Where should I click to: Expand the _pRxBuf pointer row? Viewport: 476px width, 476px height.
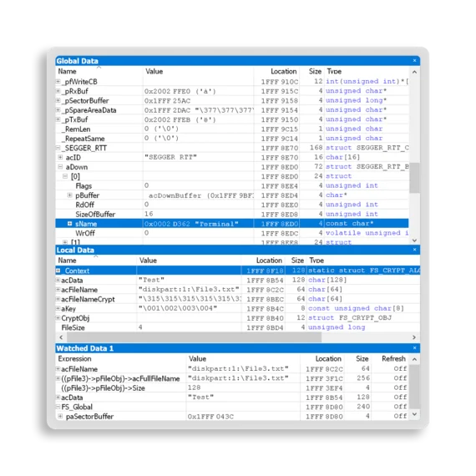58,91
